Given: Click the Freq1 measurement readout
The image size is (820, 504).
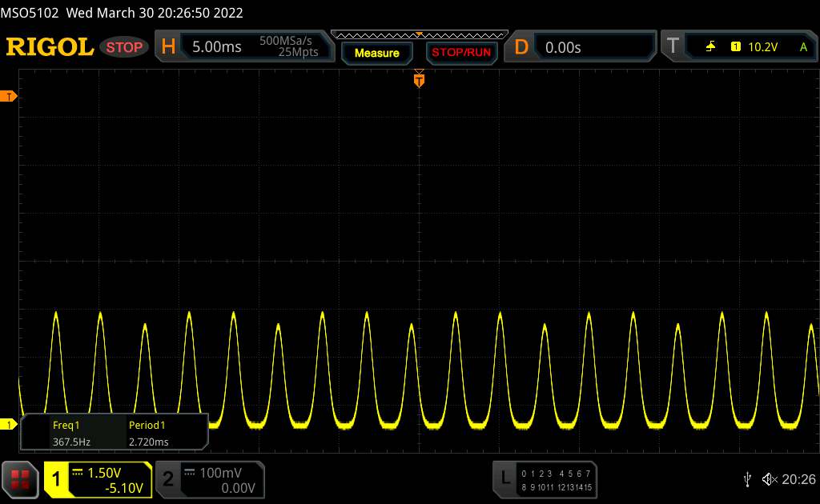Looking at the screenshot, I should (66, 425).
